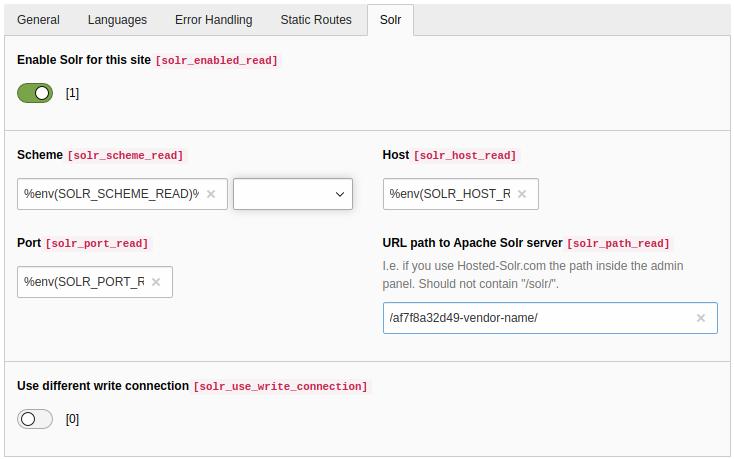This screenshot has height=459, width=734.
Task: Toggle Use different write connection switch
Action: point(35,419)
